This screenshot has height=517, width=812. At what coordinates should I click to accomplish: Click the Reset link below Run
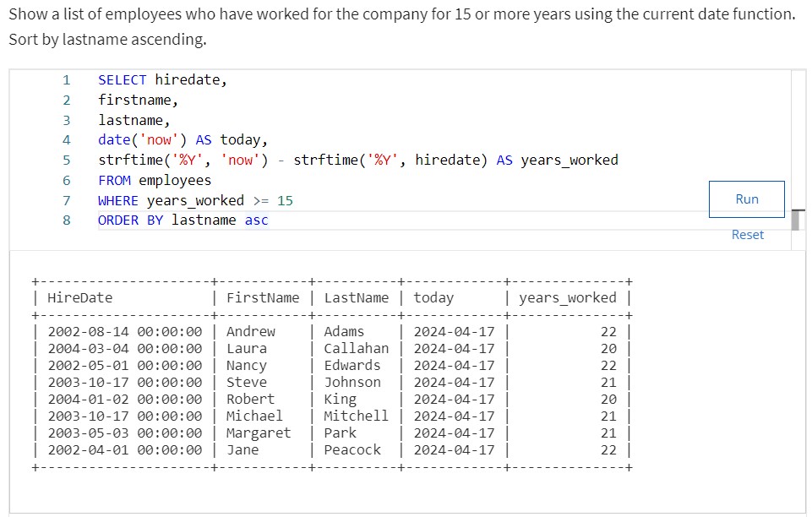coord(747,234)
